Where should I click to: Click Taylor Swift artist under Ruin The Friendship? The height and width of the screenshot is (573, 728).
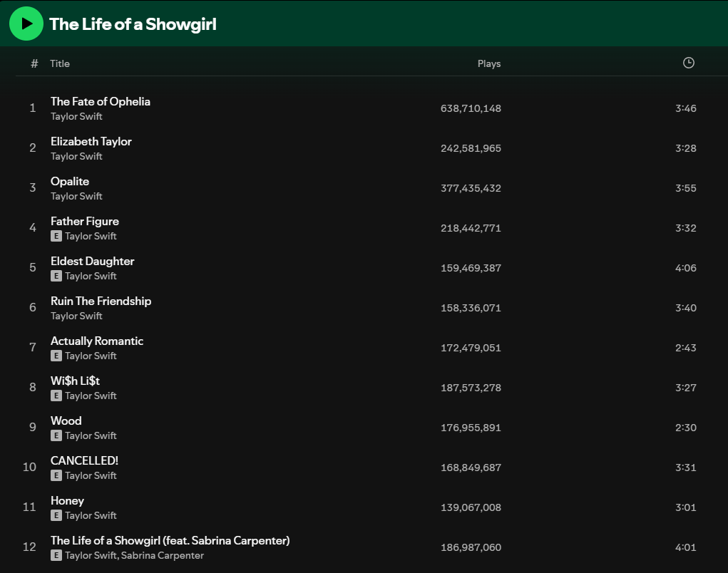[x=76, y=316]
